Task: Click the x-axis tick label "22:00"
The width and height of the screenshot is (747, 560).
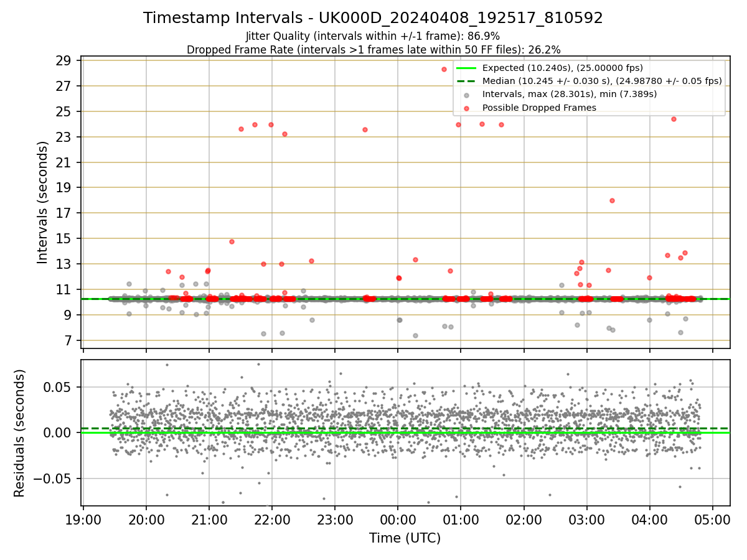Action: tap(272, 520)
